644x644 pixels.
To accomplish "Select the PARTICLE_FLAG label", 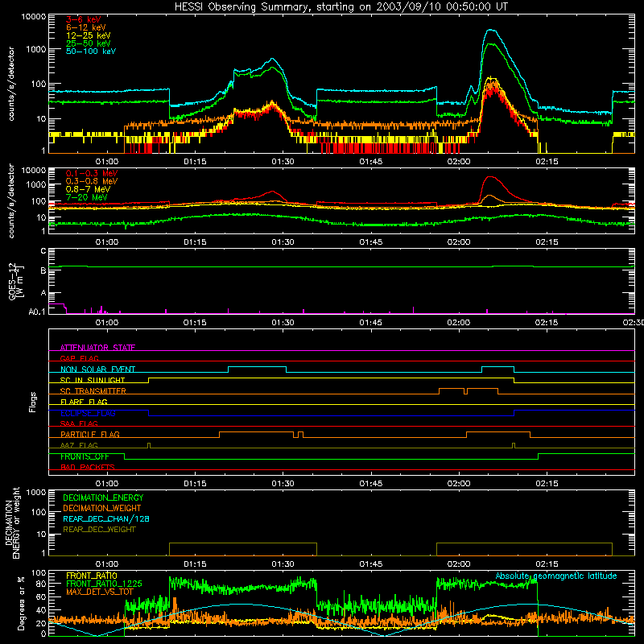I will pos(90,434).
